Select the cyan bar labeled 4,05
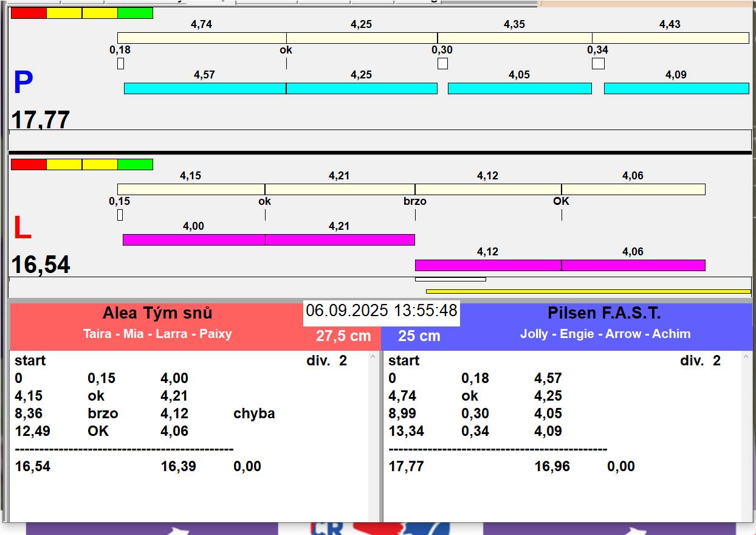 coord(520,88)
